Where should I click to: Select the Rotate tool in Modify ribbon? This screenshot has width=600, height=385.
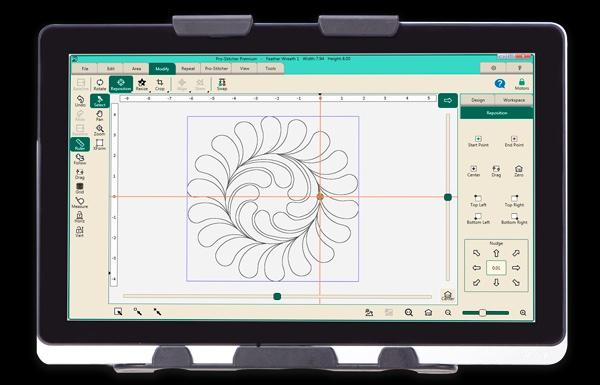100,84
